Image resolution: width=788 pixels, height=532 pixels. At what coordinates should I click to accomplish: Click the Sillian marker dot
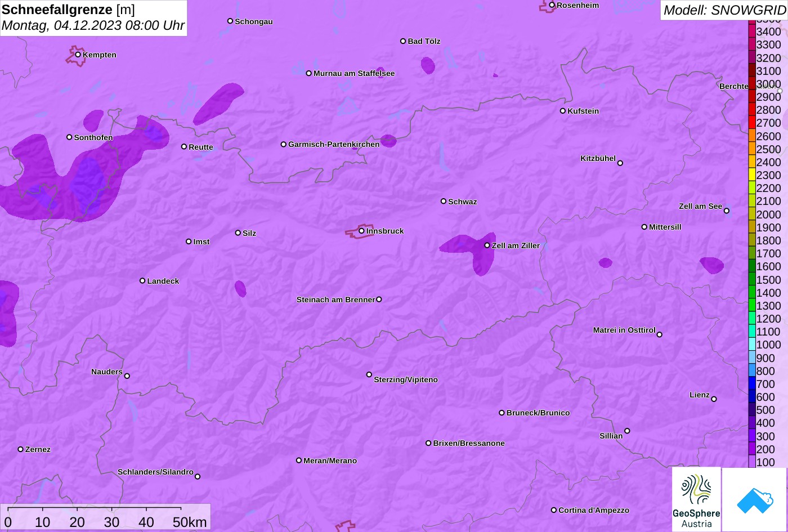tap(627, 431)
